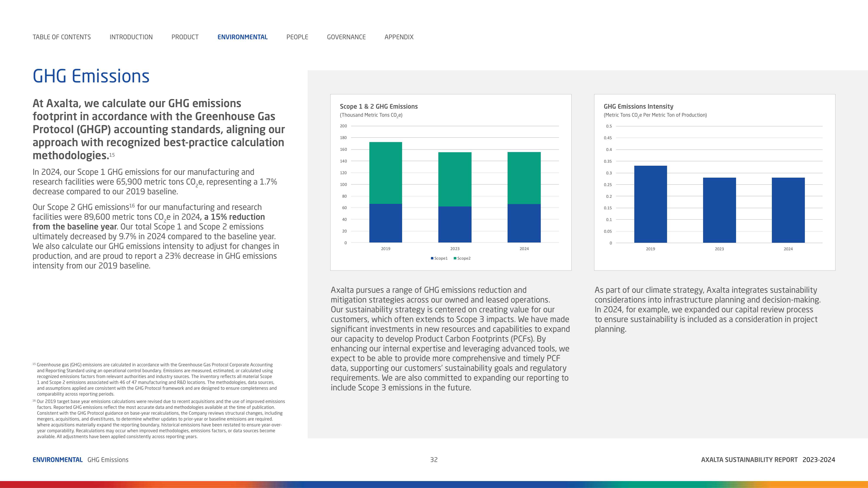
Task: Open the Product section tab
Action: (185, 37)
